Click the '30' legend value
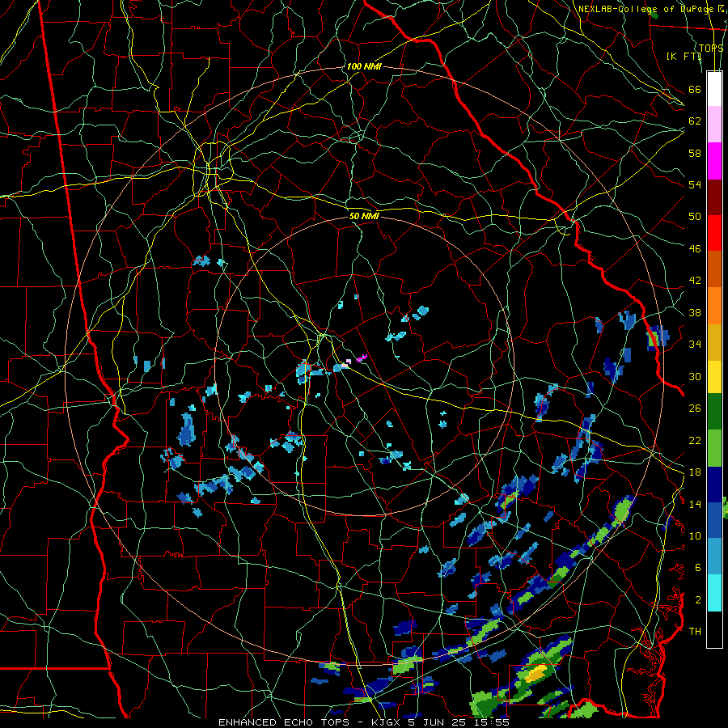This screenshot has width=728, height=728. (x=695, y=376)
